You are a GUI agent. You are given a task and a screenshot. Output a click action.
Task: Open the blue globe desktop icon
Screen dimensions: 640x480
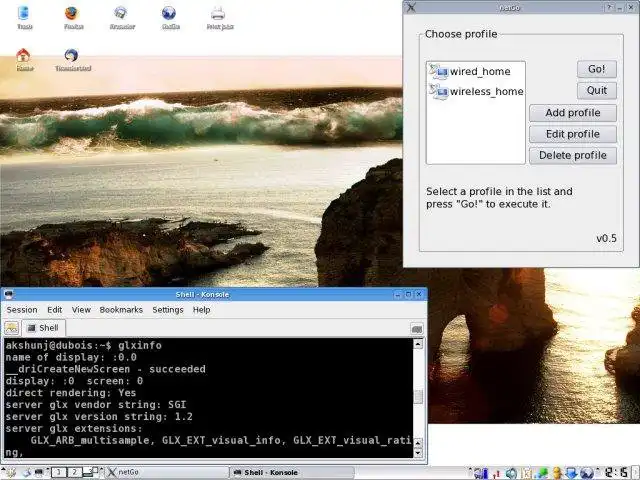click(x=169, y=13)
